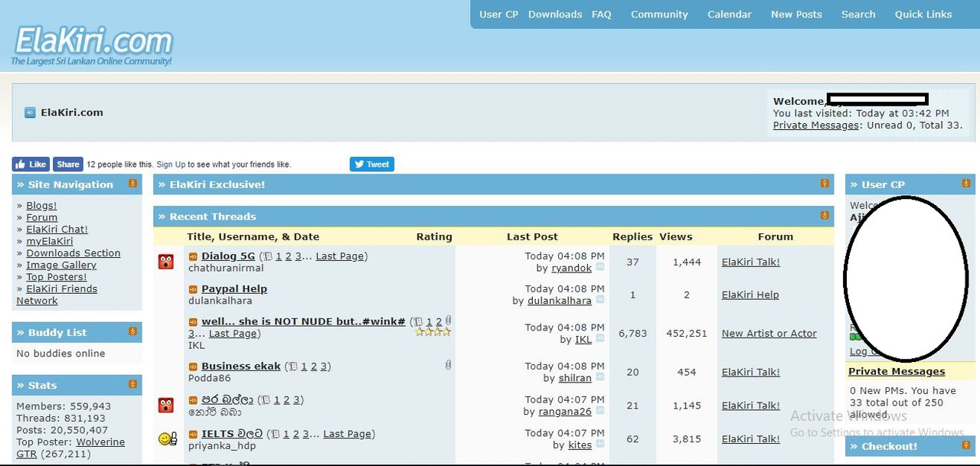980x466 pixels.
Task: Open ElaKiri Chat! link
Action: [57, 230]
